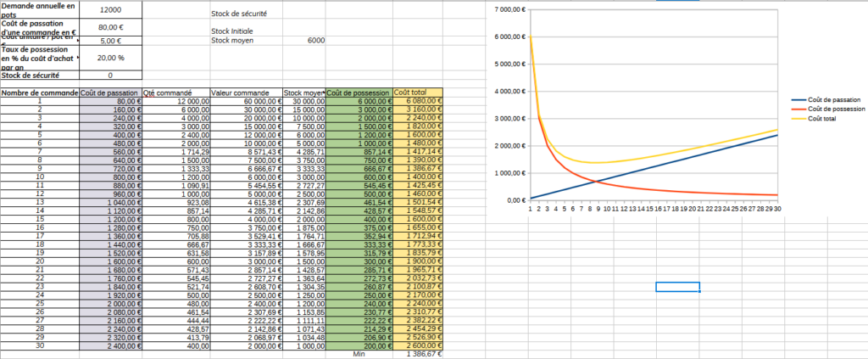Select the order value cell 60 000,00 €
868x359 pixels.
(x=247, y=101)
